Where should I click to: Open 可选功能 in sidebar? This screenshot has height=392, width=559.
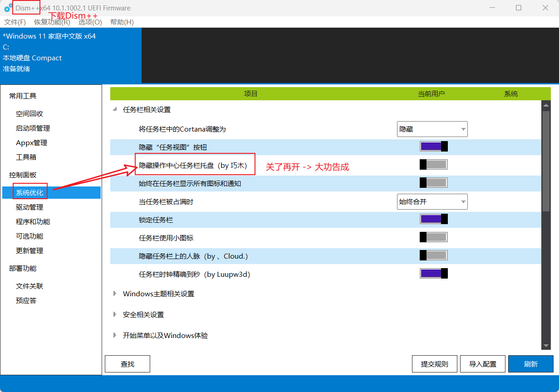click(x=29, y=236)
